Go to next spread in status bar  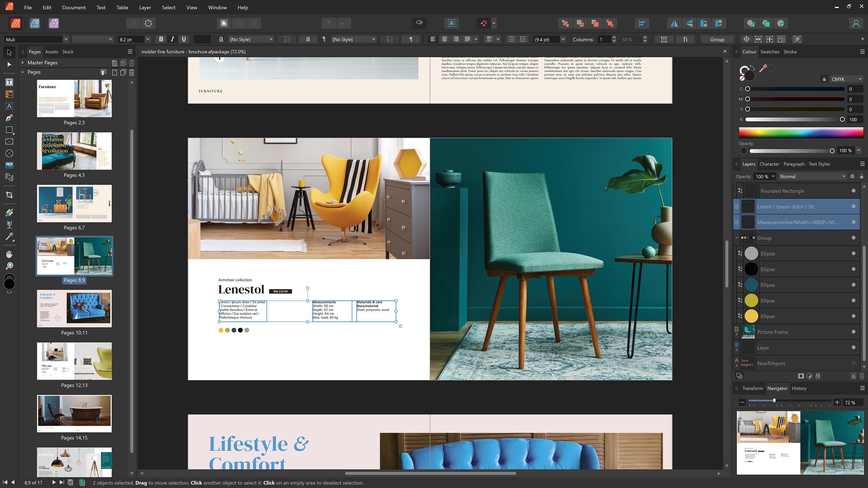(x=54, y=483)
